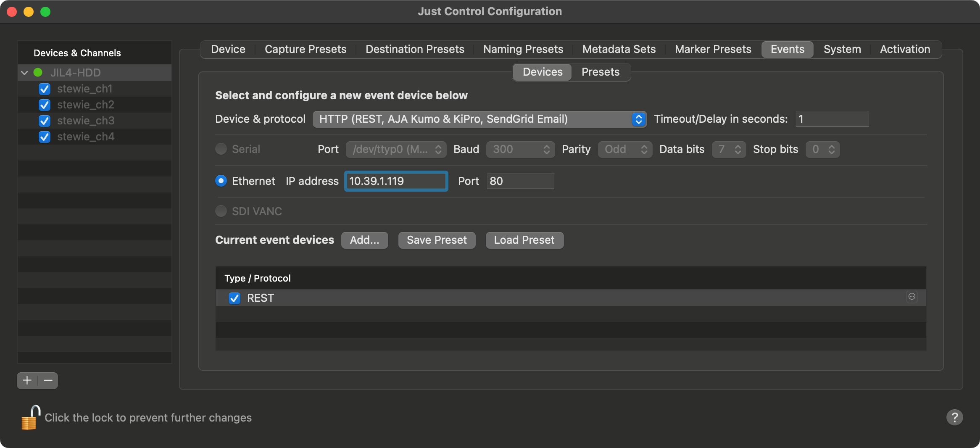
Task: Switch to the Capture Presets tab
Action: point(306,49)
